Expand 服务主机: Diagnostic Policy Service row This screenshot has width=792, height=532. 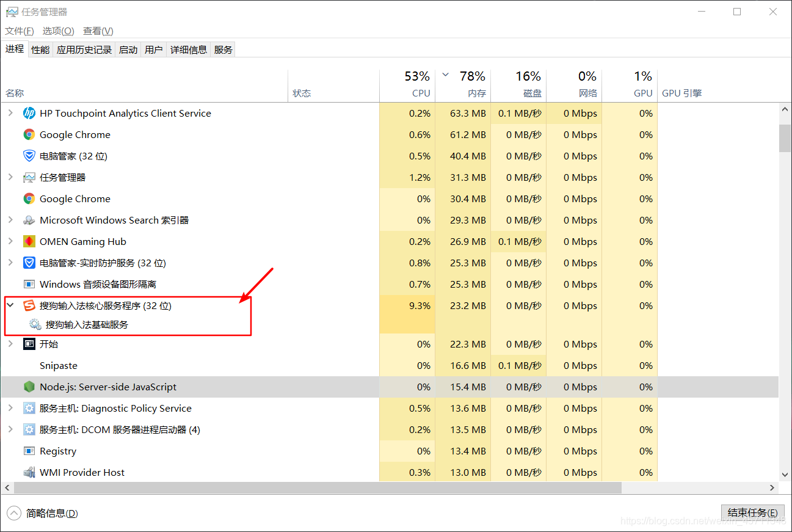point(10,408)
